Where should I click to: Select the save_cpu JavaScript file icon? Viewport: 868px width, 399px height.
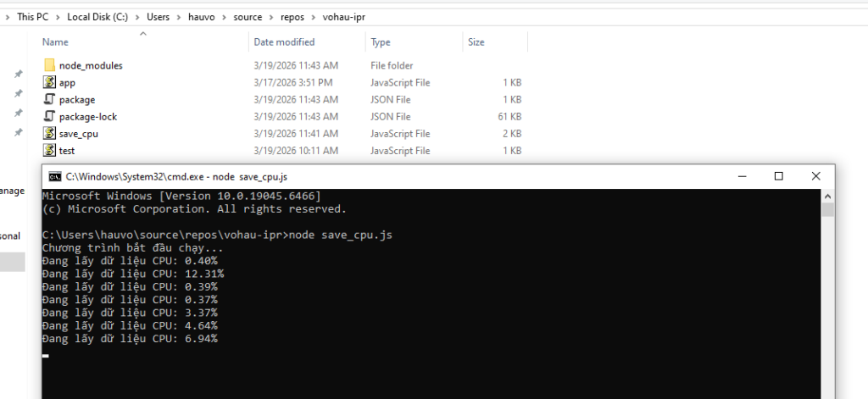click(50, 133)
